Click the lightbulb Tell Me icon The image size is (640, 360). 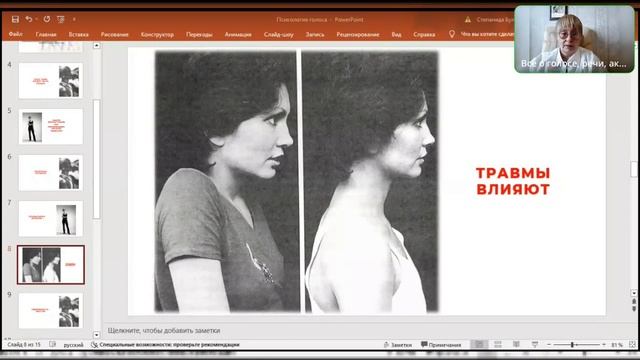451,34
